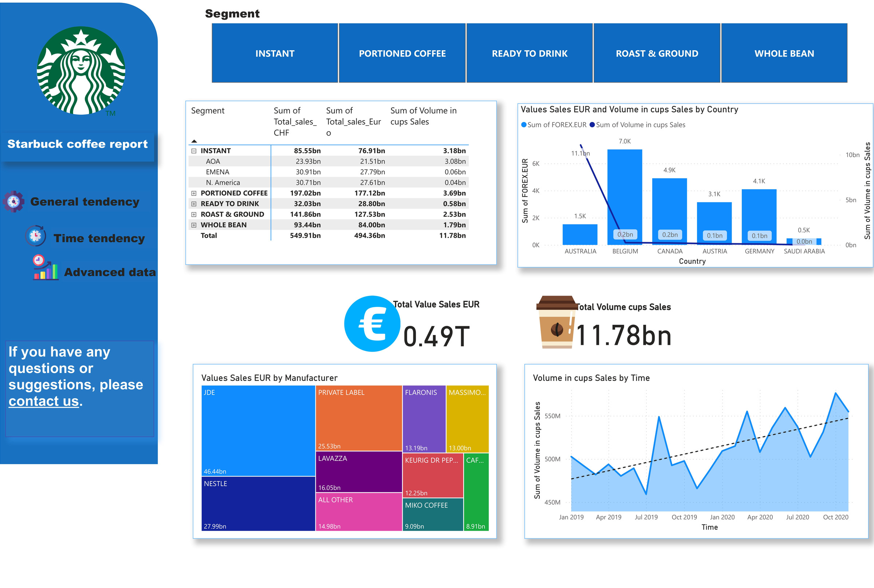
Task: Expand the PORTIONED COFFEE row
Action: pyautogui.click(x=194, y=193)
